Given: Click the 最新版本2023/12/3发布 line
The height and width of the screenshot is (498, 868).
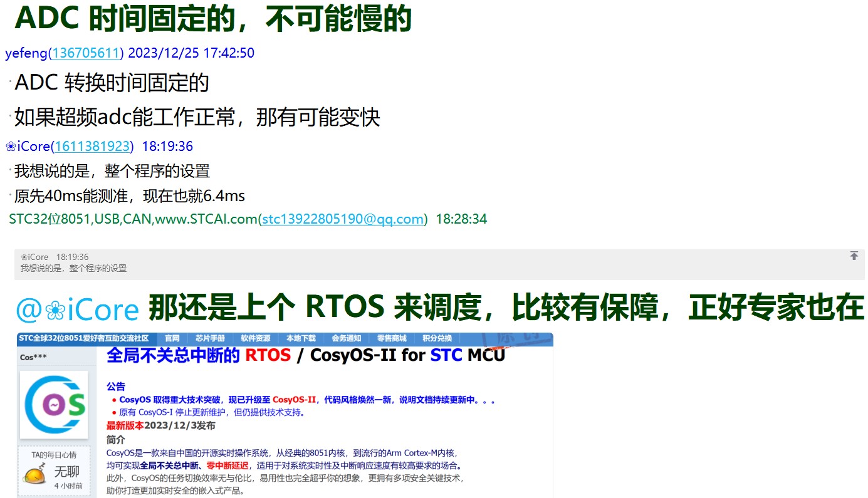Looking at the screenshot, I should (x=161, y=426).
